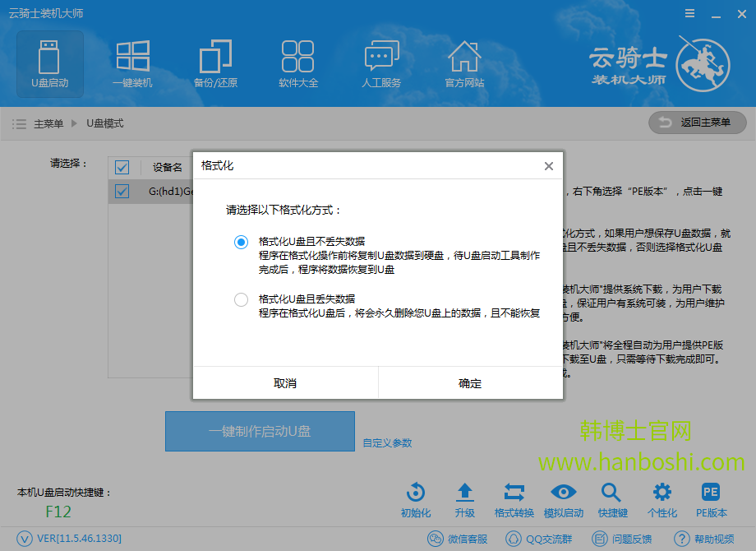
Task: Open the hamburger menu in title bar
Action: [689, 13]
